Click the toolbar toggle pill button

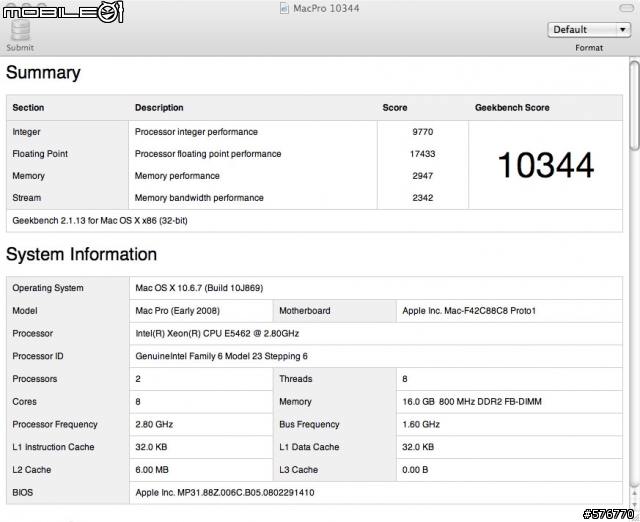(627, 8)
